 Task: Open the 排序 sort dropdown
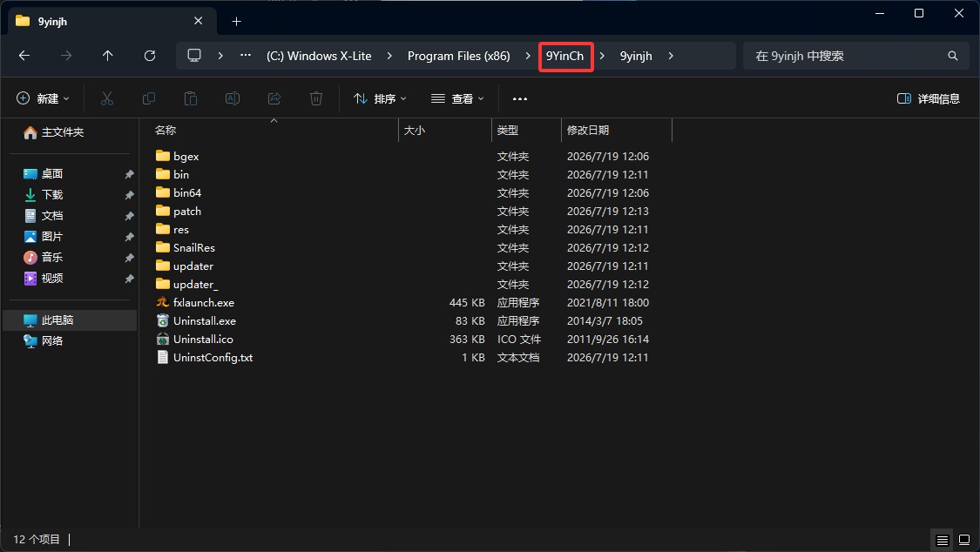pos(380,98)
